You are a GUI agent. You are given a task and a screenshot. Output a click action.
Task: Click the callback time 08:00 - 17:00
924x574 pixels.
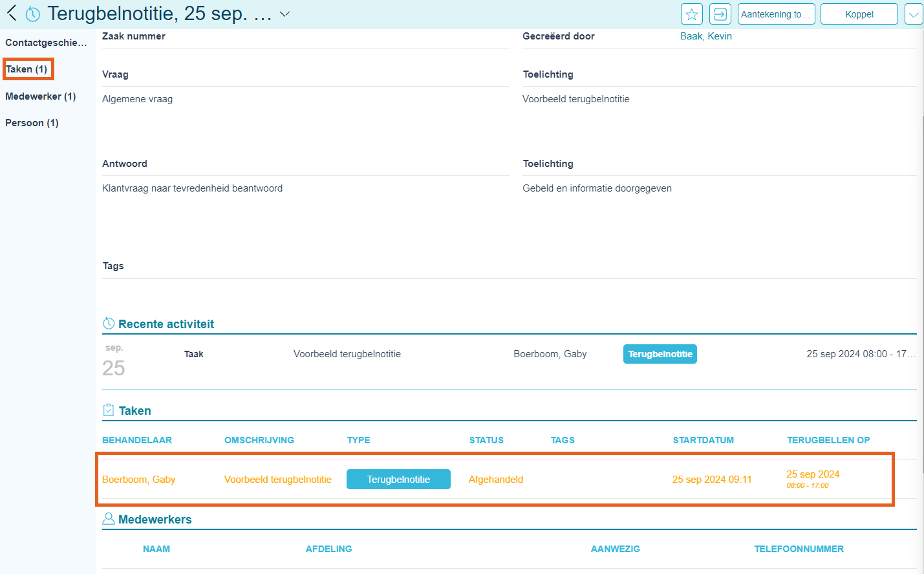(808, 485)
